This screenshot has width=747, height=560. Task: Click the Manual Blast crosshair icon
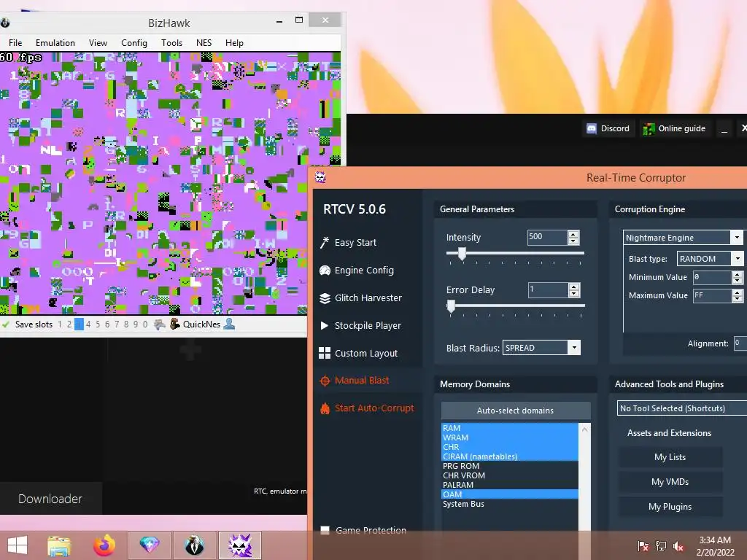click(x=325, y=381)
